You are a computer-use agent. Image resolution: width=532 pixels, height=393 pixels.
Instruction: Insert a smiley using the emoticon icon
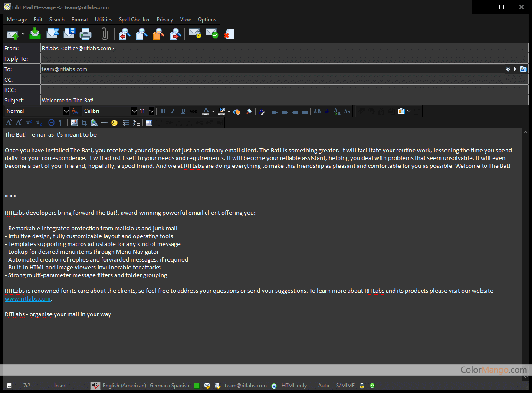[x=114, y=123]
